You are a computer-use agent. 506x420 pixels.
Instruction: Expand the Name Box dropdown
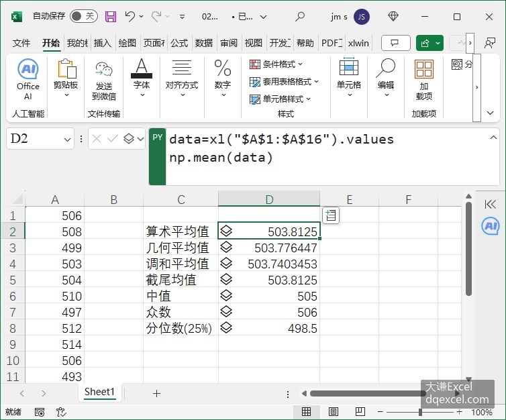point(67,140)
